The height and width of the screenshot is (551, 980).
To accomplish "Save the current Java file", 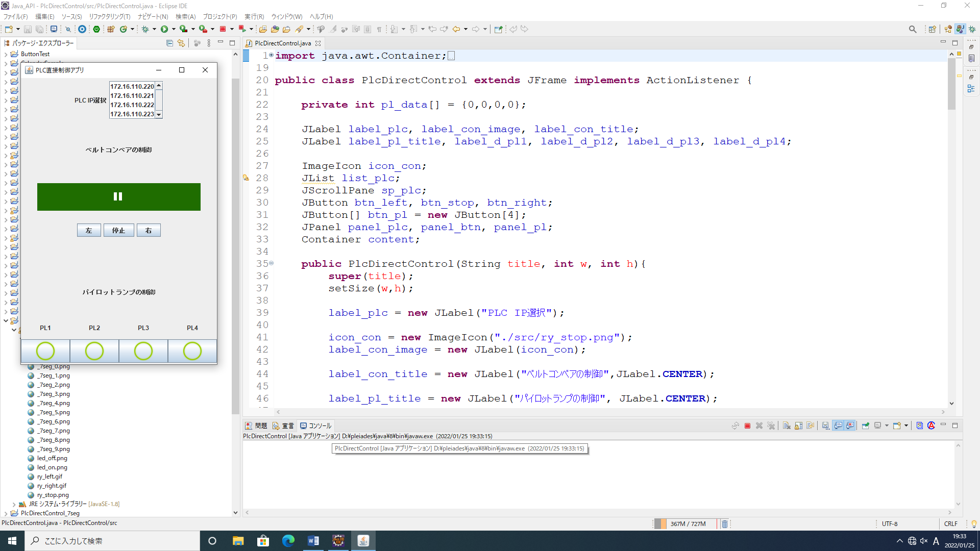I will click(x=27, y=29).
